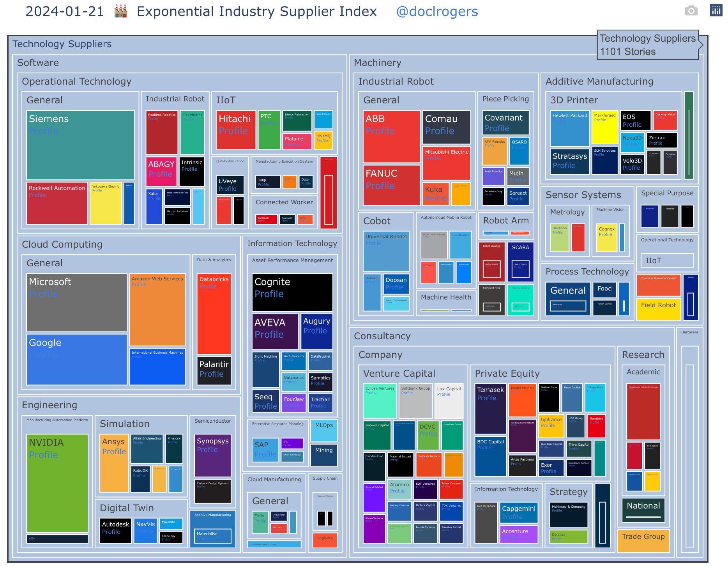Zoom into the Software sector header
Screen dimensions: 728x567
tap(38, 63)
